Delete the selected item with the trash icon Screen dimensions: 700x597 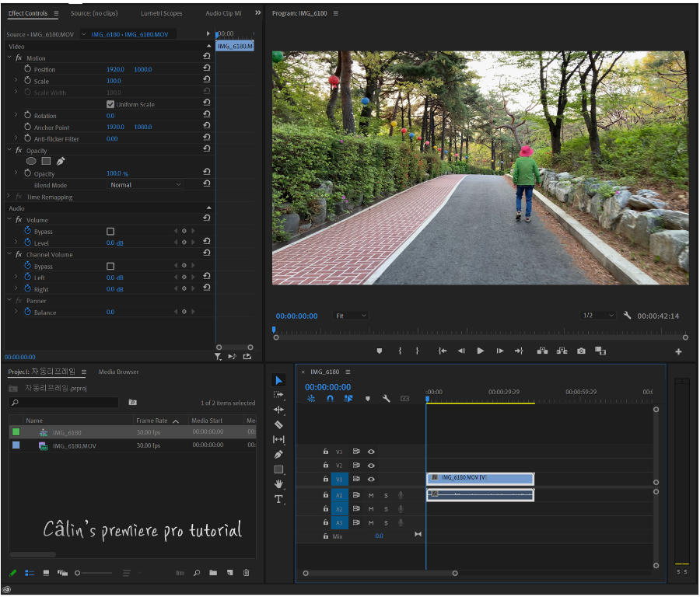(246, 573)
